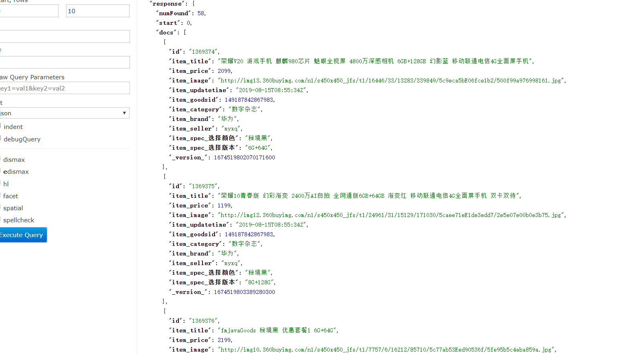Image resolution: width=644 pixels, height=354 pixels.
Task: Click item_seller myxq in record 1369375
Action: 231,263
